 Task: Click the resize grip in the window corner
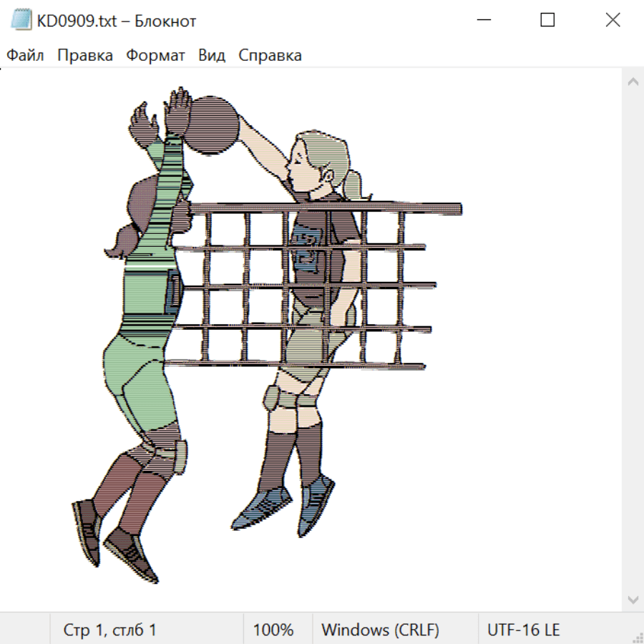tap(638, 638)
